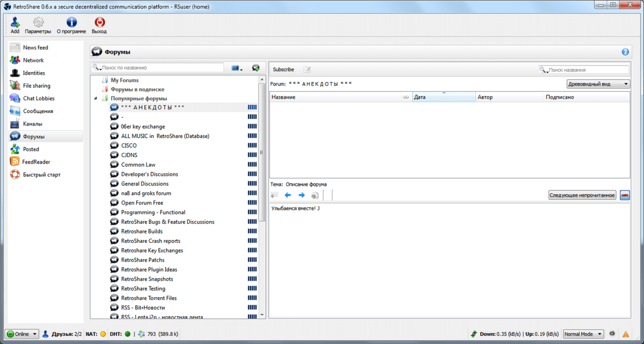The width and height of the screenshot is (644, 344).
Task: Click the О программе info icon
Action: [x=72, y=22]
